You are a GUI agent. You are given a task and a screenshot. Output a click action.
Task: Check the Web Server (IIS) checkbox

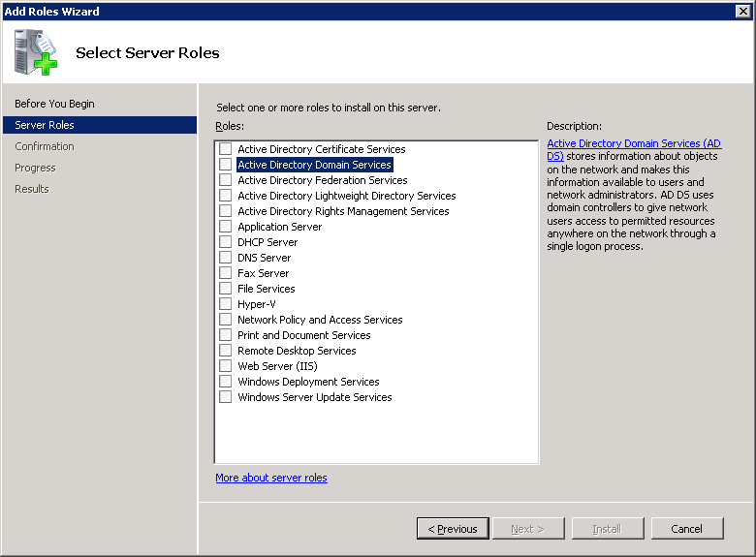pyautogui.click(x=225, y=366)
